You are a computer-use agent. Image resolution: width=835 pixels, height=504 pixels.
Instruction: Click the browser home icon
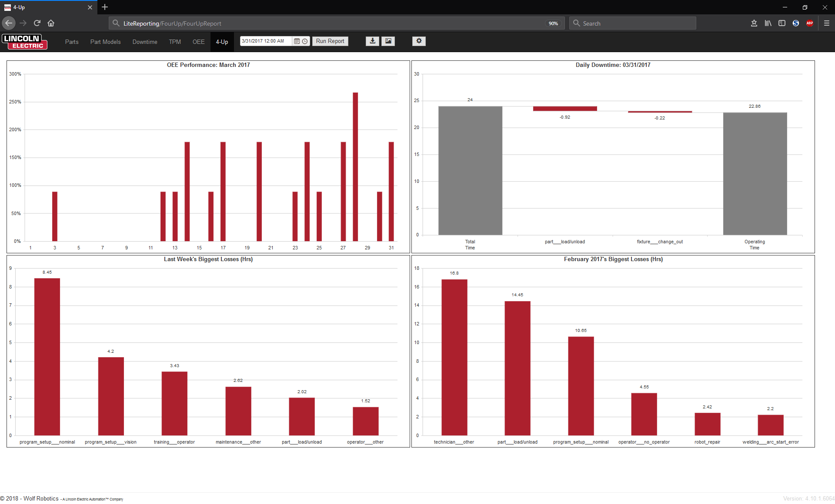tap(51, 23)
